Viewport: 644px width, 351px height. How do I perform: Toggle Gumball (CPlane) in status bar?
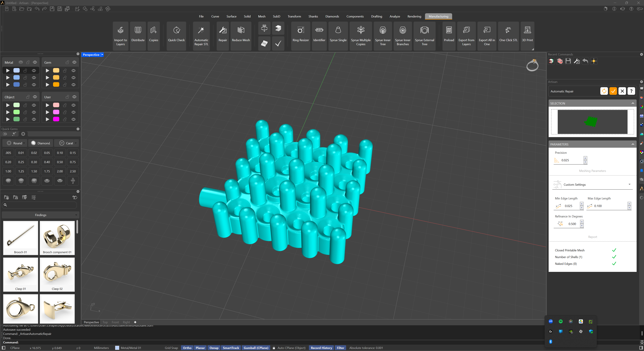click(256, 348)
